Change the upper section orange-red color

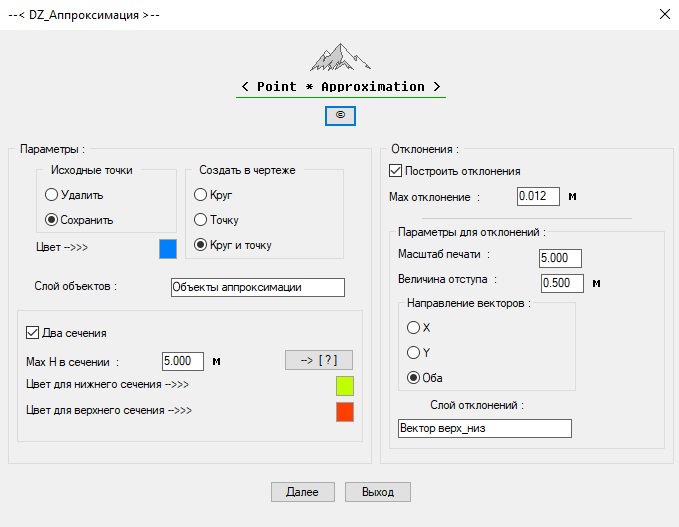click(345, 411)
